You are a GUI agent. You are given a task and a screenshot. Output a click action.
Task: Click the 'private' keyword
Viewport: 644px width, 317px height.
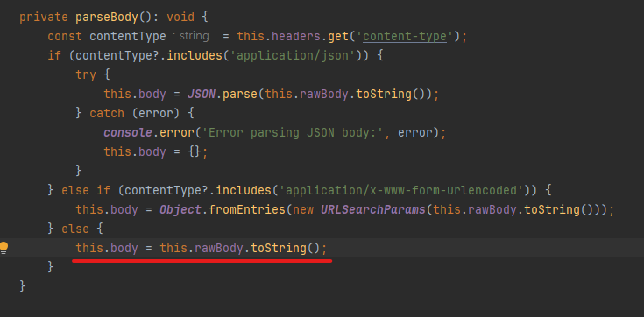pos(44,18)
